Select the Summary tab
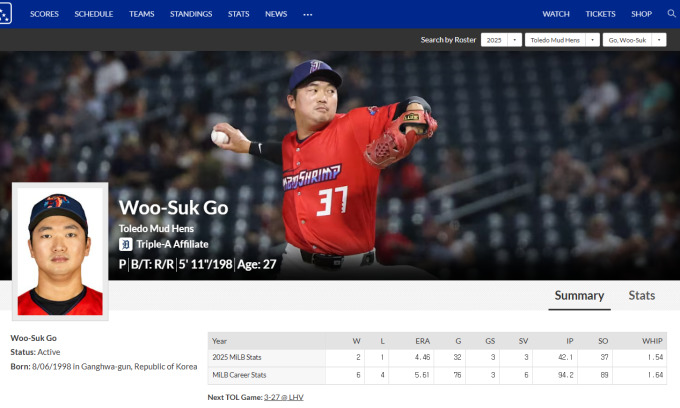Image resolution: width=680 pixels, height=408 pixels. (x=579, y=295)
